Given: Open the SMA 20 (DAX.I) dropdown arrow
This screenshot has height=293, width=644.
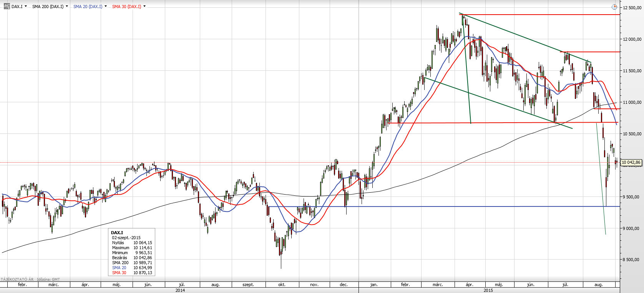Looking at the screenshot, I should 106,6.
